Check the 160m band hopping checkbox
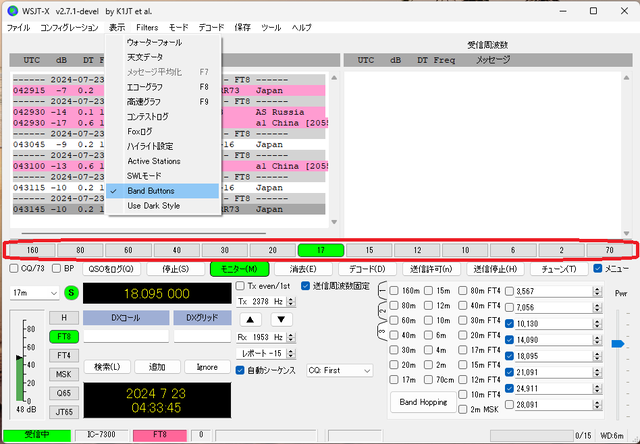Image resolution: width=640 pixels, height=444 pixels. [x=394, y=291]
